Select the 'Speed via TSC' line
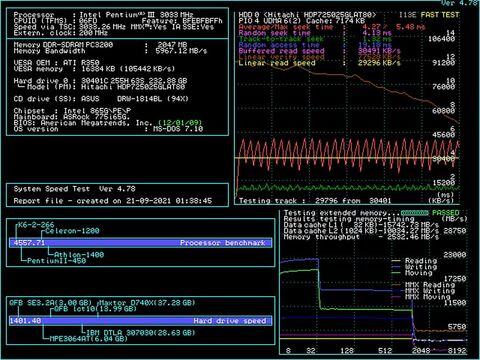 pyautogui.click(x=114, y=27)
